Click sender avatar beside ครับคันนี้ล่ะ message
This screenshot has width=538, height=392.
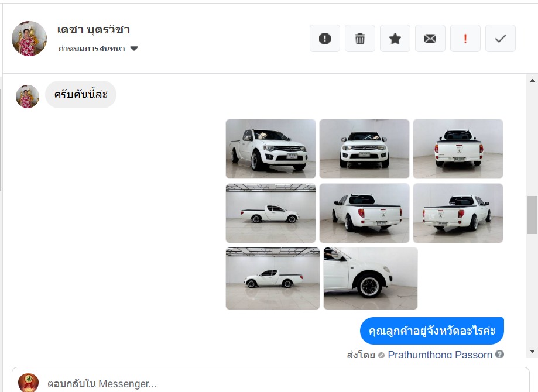[28, 97]
